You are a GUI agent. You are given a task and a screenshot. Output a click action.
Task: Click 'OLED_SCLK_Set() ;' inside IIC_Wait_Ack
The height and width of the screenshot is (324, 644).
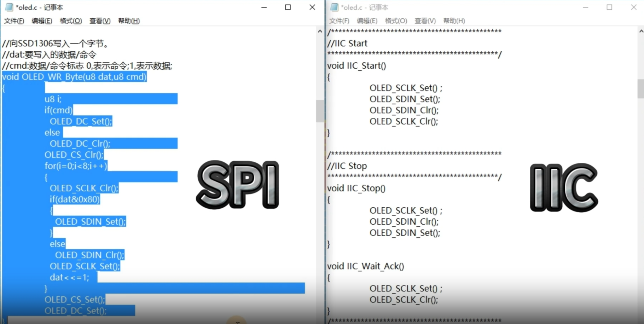(406, 288)
